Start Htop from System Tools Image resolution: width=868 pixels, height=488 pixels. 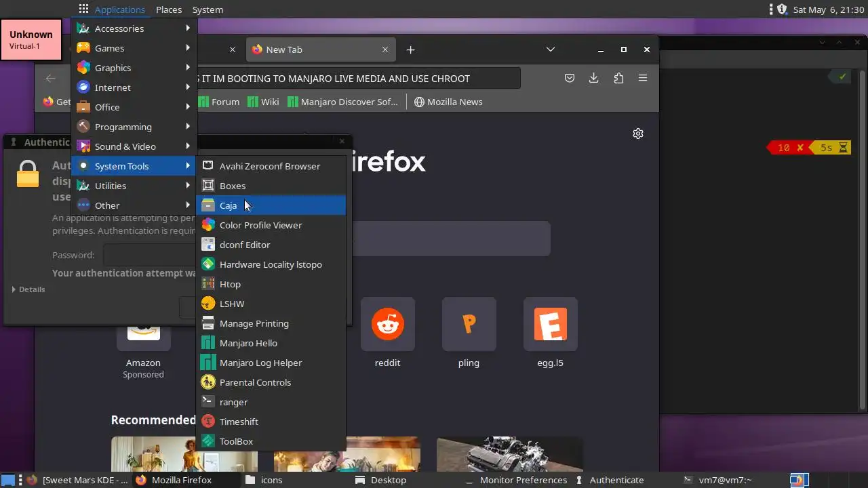coord(271,284)
